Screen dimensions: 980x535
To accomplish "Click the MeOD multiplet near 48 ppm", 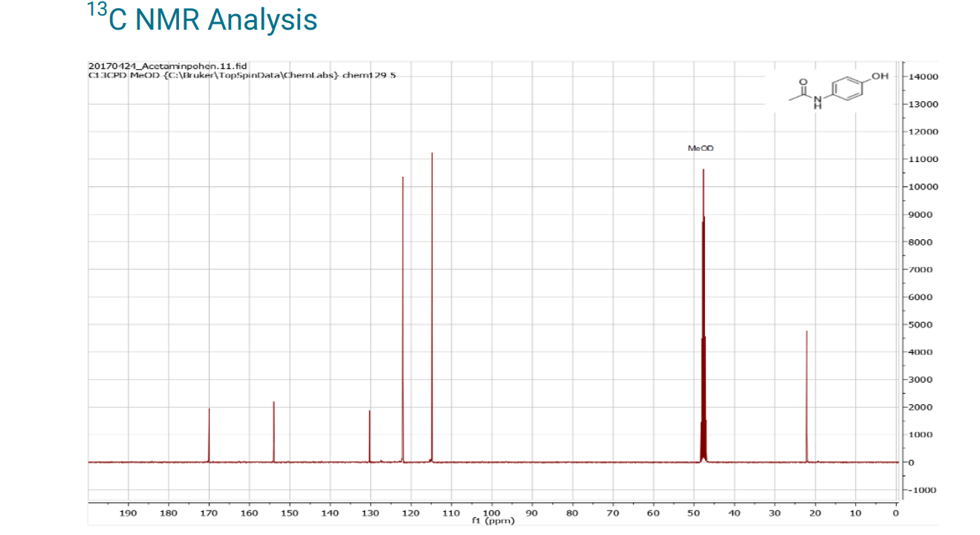I will 703,297.
